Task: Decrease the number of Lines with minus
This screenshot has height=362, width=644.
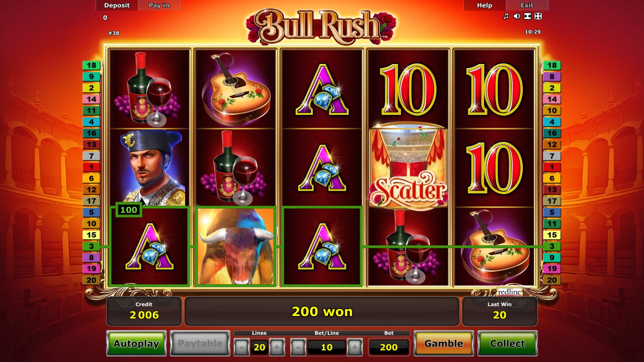Action: pos(241,347)
